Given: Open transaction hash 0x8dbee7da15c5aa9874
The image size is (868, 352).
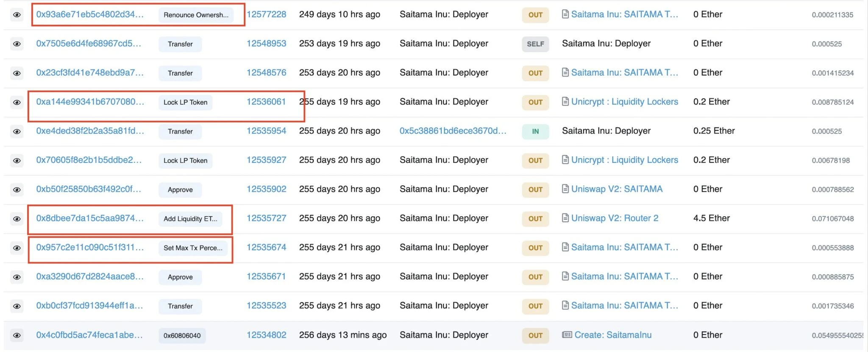Looking at the screenshot, I should point(90,218).
